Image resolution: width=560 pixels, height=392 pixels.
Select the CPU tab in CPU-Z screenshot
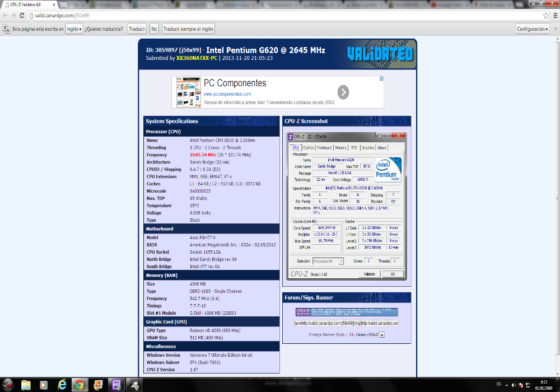[296, 147]
